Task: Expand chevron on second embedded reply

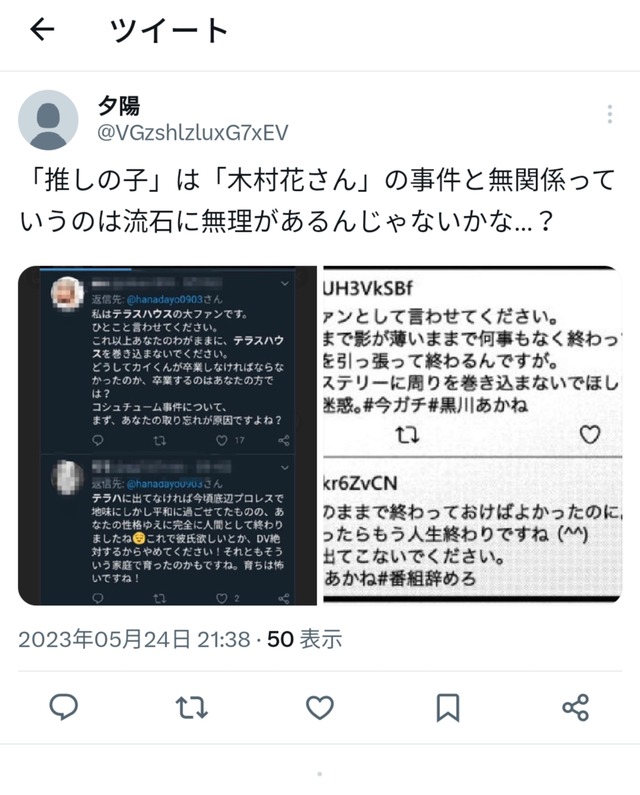Action: [x=285, y=467]
